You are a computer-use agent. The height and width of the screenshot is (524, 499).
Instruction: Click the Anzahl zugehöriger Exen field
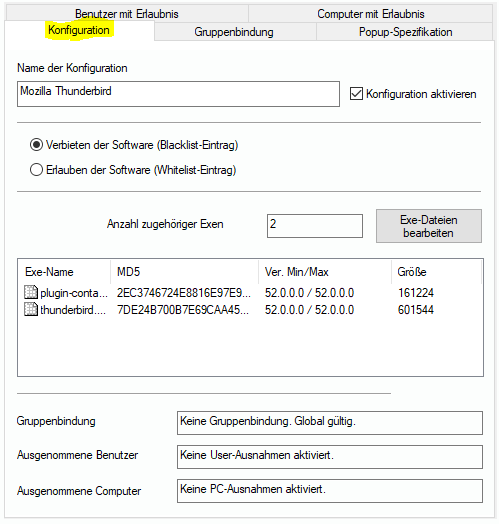(x=315, y=226)
